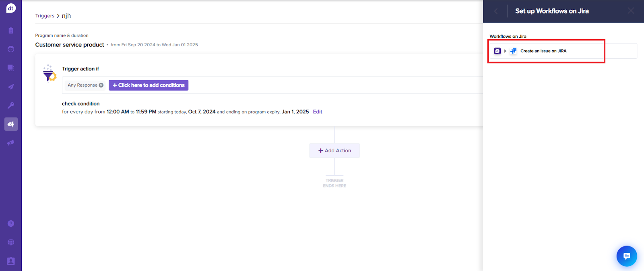Open the paper plane icon in sidebar
Image resolution: width=644 pixels, height=271 pixels.
point(11,87)
